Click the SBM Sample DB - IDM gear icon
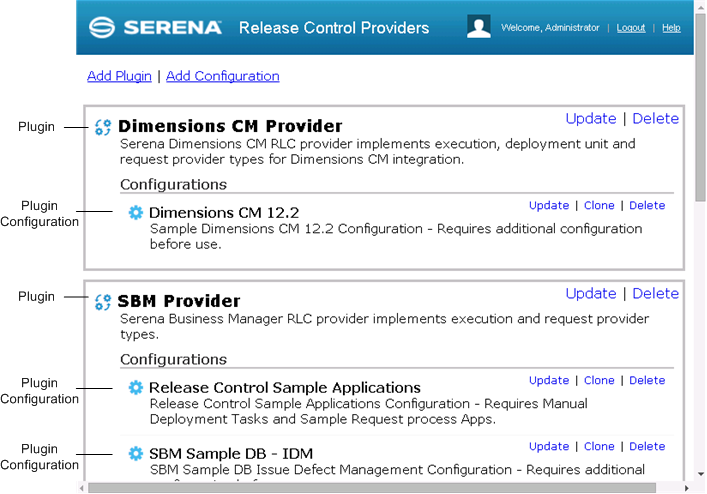The height and width of the screenshot is (494, 707). [135, 453]
